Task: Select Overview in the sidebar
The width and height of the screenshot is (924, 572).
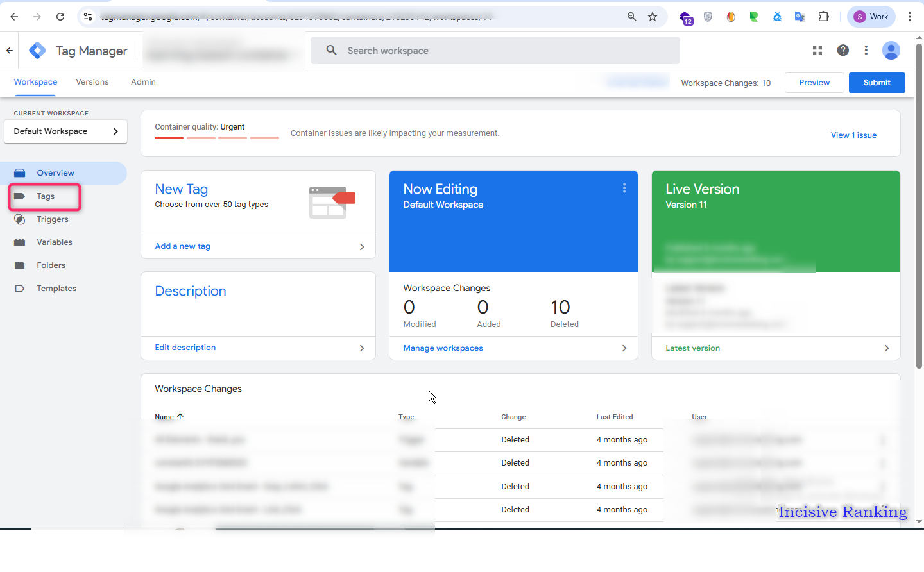Action: coord(64,173)
